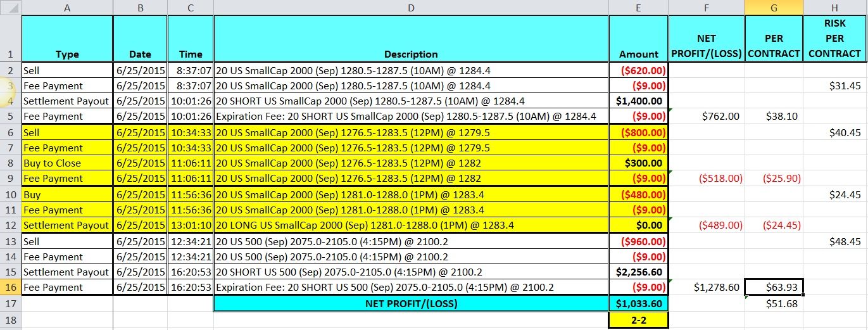Select the Sell cell in row 2

point(67,70)
